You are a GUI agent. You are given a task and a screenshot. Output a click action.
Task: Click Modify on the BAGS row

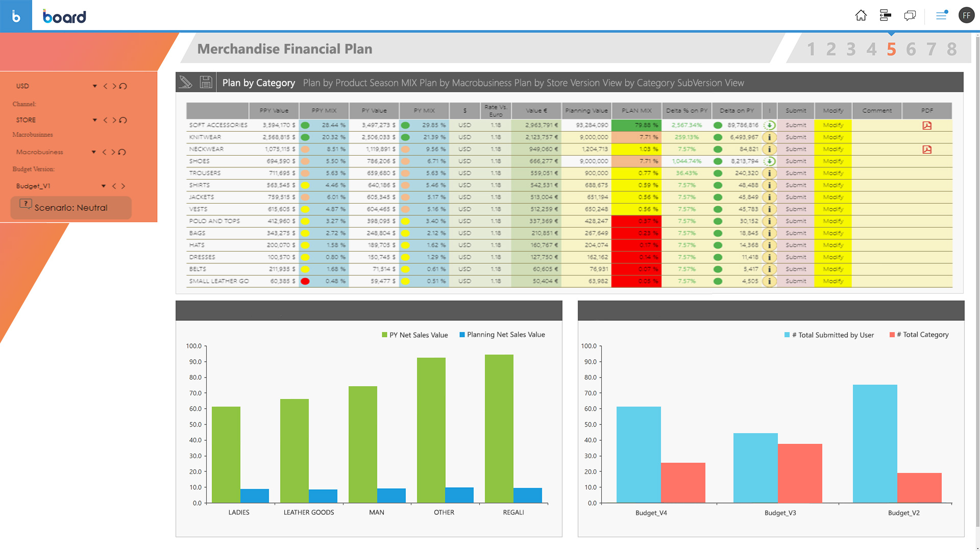(832, 233)
